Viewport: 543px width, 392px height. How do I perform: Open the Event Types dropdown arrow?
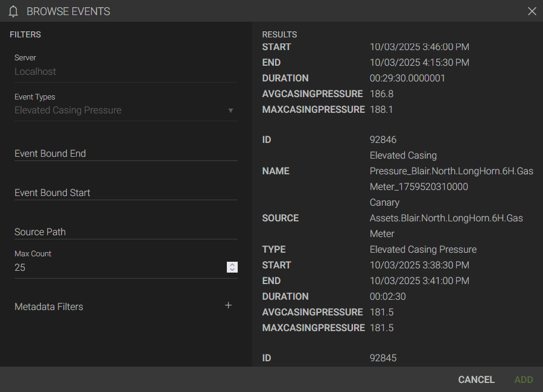point(230,110)
